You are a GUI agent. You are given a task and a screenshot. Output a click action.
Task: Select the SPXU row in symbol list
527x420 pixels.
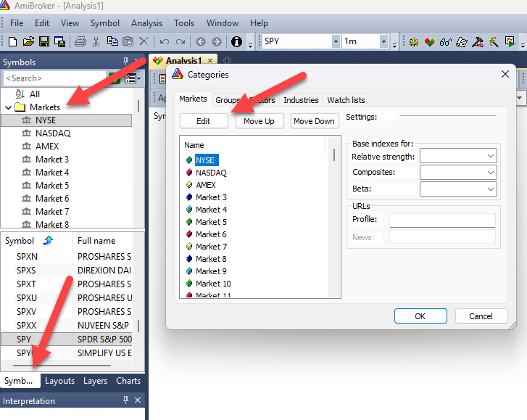(66, 298)
